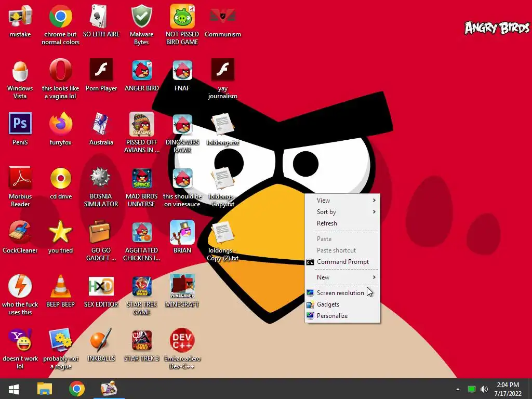The width and height of the screenshot is (532, 399).
Task: Expand the View submenu in context menu
Action: tap(342, 201)
